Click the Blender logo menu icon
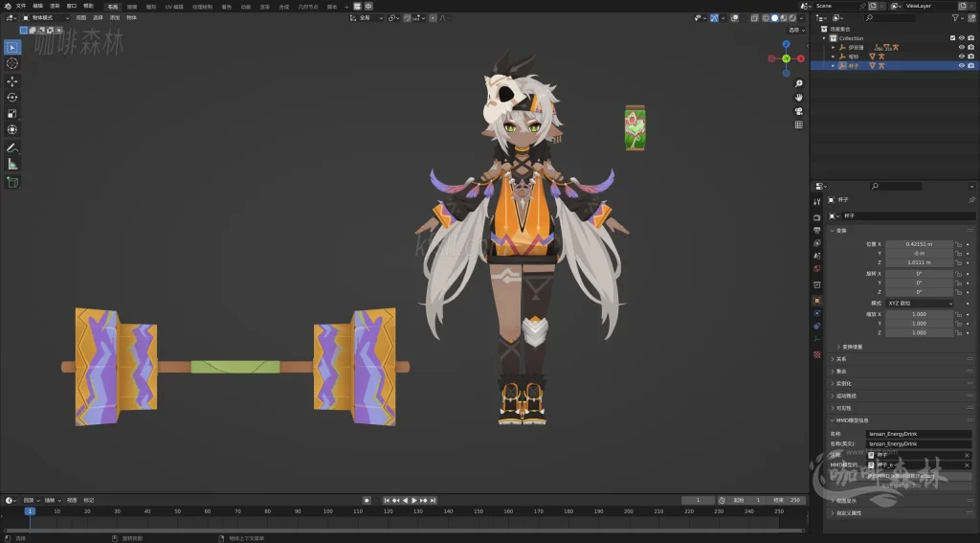Screen dimensions: 980x543 (x=8, y=6)
